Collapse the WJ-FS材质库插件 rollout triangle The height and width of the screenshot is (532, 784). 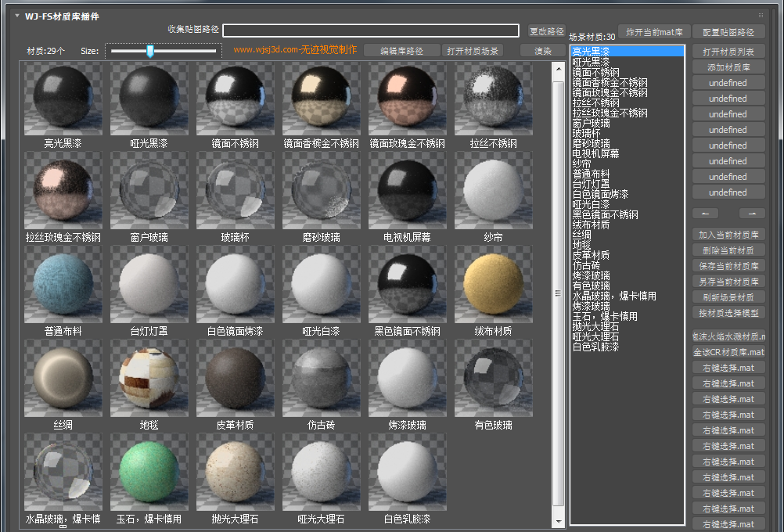(16, 16)
